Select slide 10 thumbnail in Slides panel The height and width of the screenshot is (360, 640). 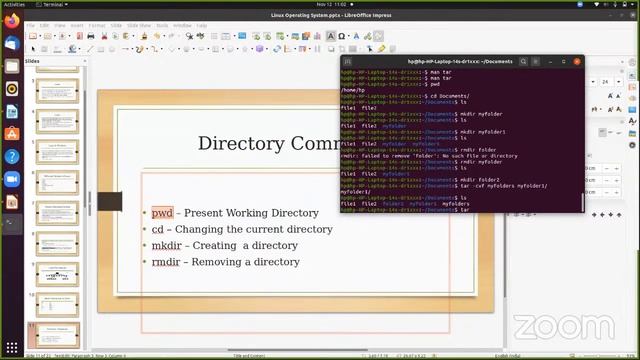tap(57, 304)
